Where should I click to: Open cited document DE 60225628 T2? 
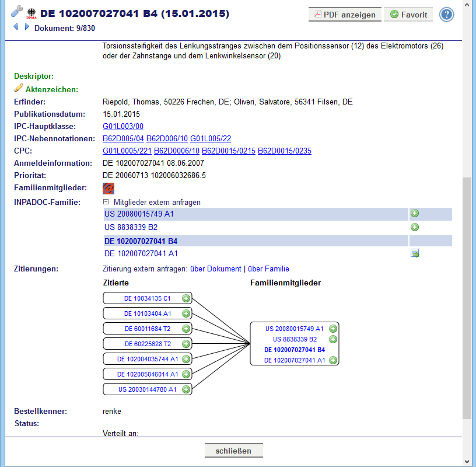148,344
